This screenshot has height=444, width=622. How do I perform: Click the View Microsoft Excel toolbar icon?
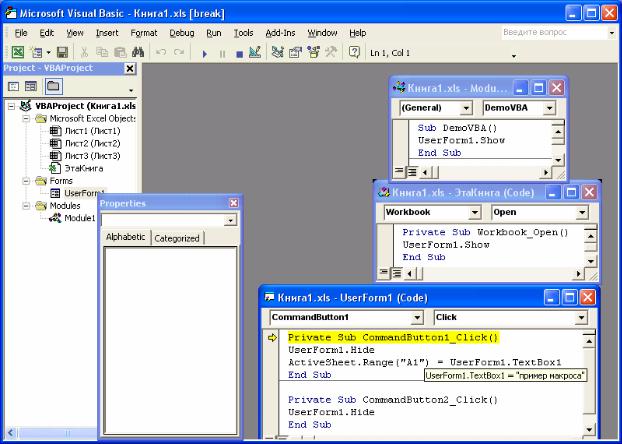[18, 52]
